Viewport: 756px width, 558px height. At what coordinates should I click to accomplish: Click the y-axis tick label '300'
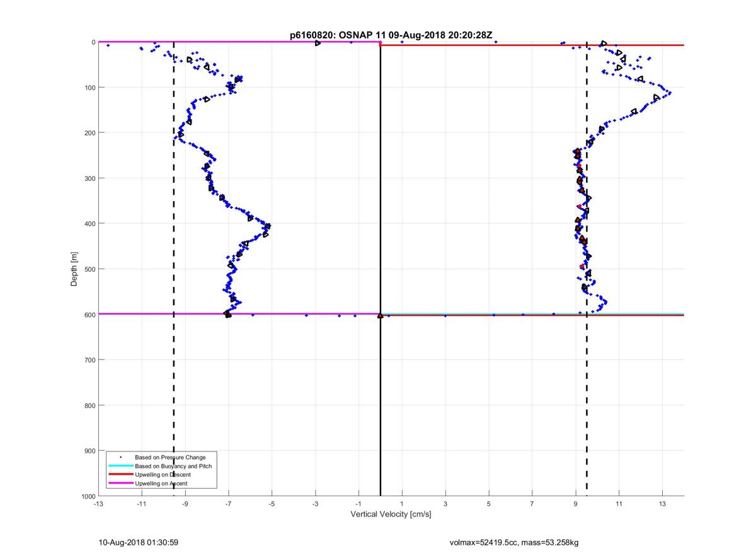(89, 178)
